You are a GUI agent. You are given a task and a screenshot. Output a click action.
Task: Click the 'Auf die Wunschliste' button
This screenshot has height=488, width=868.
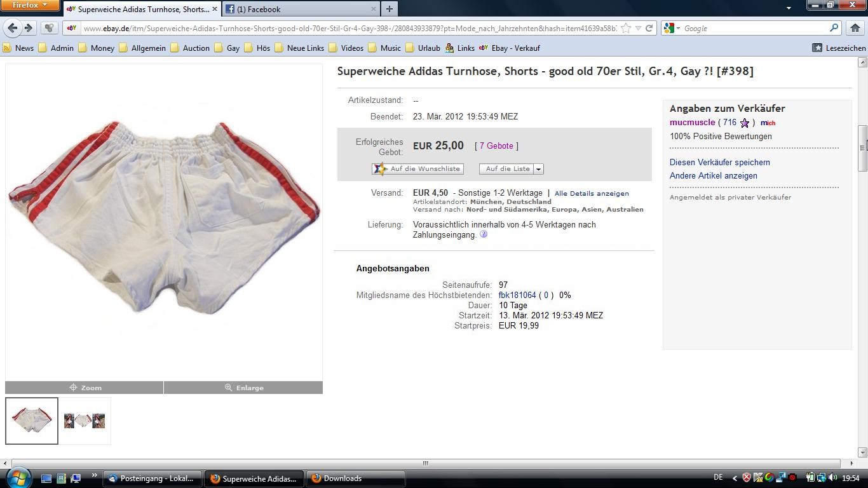(417, 169)
